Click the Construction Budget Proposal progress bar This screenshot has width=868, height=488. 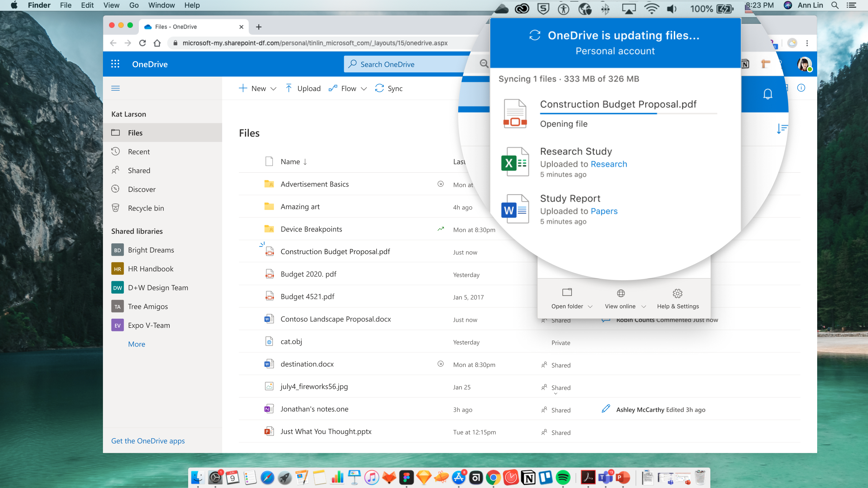click(x=628, y=114)
